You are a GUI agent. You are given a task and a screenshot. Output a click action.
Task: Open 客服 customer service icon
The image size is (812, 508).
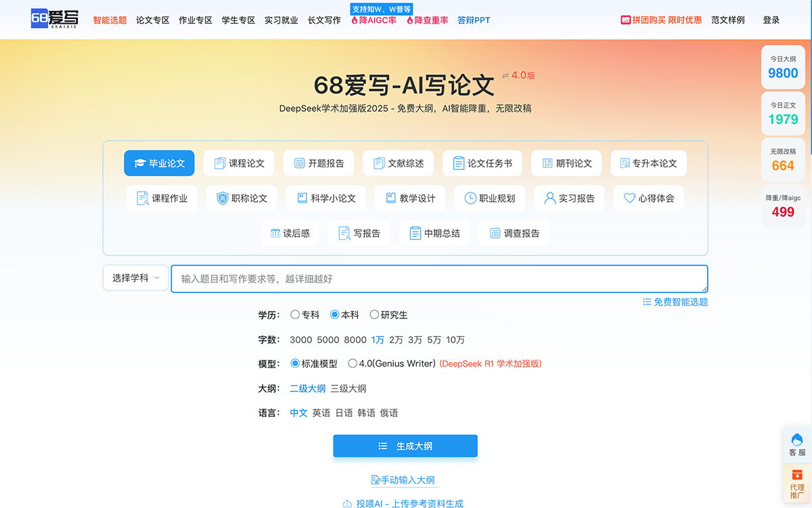(797, 440)
